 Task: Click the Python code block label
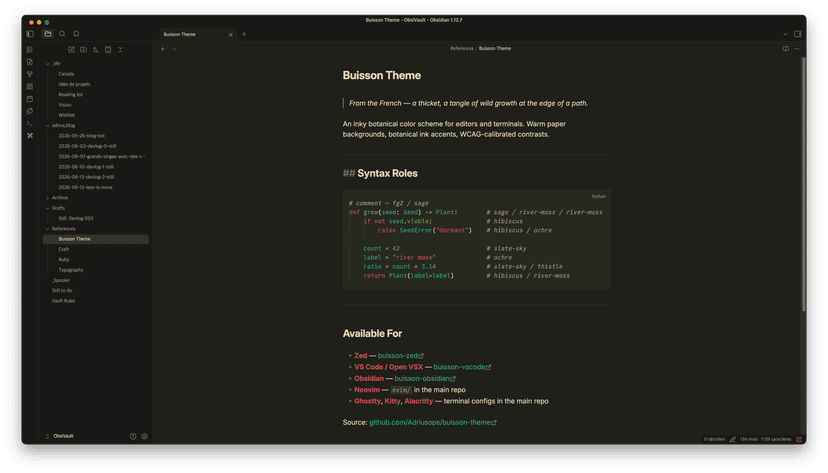pos(598,196)
